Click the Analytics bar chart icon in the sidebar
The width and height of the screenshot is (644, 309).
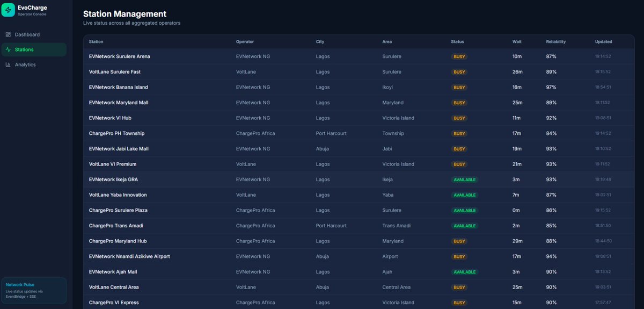tap(8, 64)
